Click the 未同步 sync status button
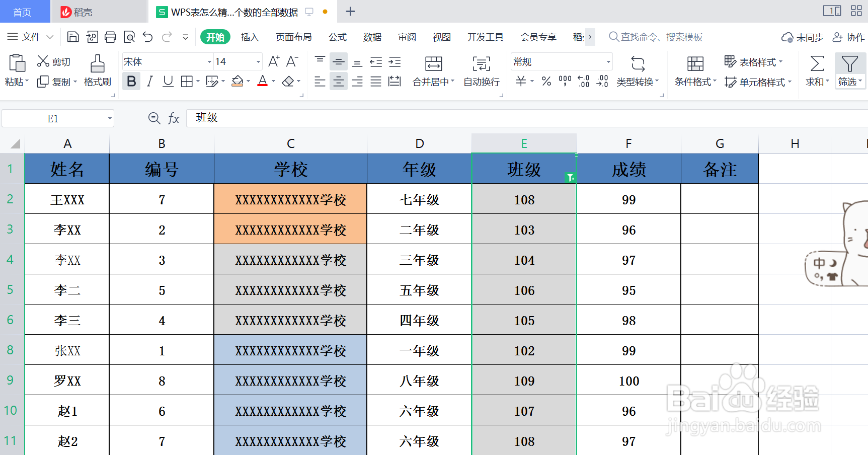This screenshot has width=868, height=455. pos(802,37)
